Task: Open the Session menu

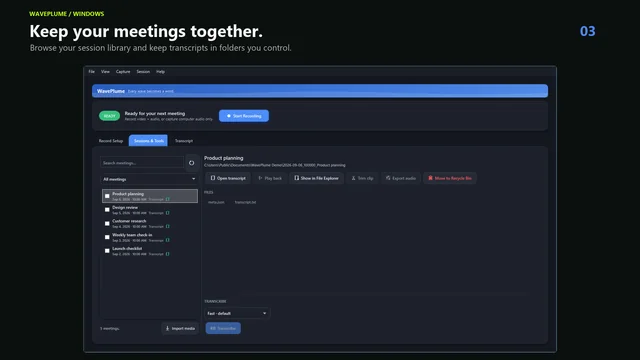Action: click(143, 71)
